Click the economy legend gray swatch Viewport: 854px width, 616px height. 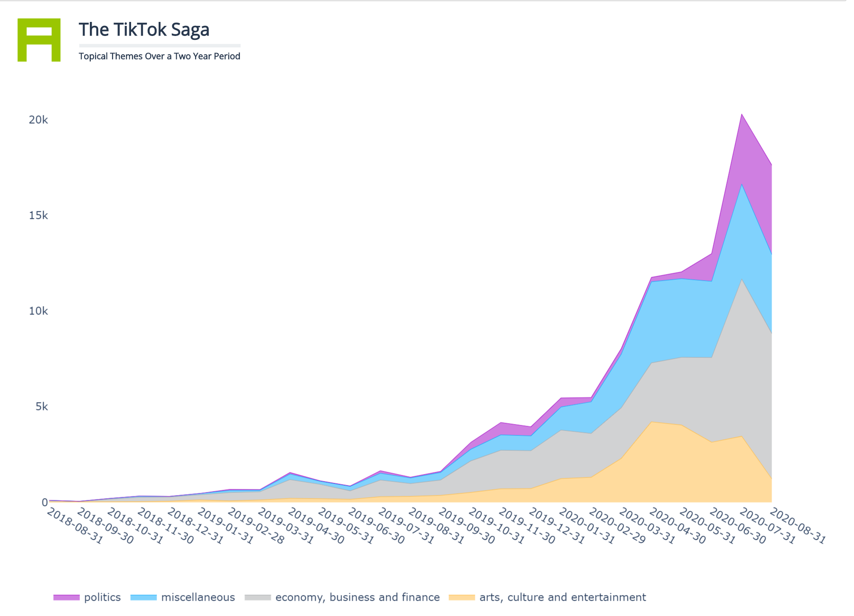pyautogui.click(x=258, y=597)
